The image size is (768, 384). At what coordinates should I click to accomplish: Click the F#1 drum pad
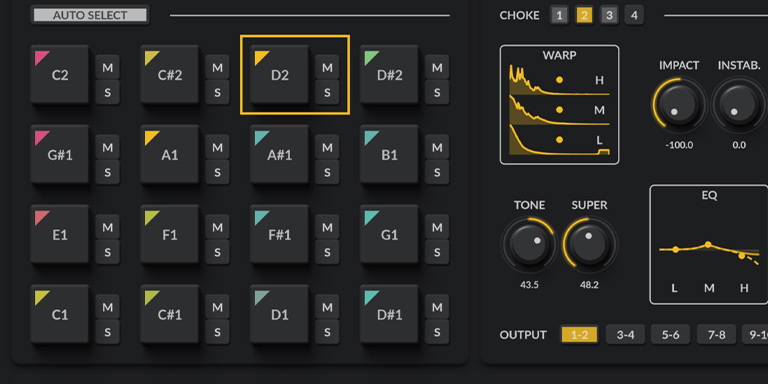280,234
